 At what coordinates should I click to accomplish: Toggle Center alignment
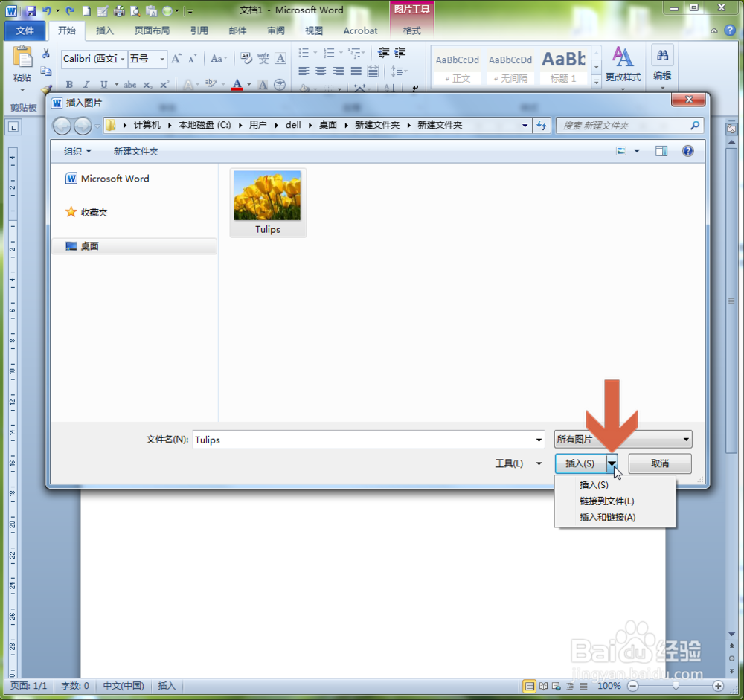[321, 71]
